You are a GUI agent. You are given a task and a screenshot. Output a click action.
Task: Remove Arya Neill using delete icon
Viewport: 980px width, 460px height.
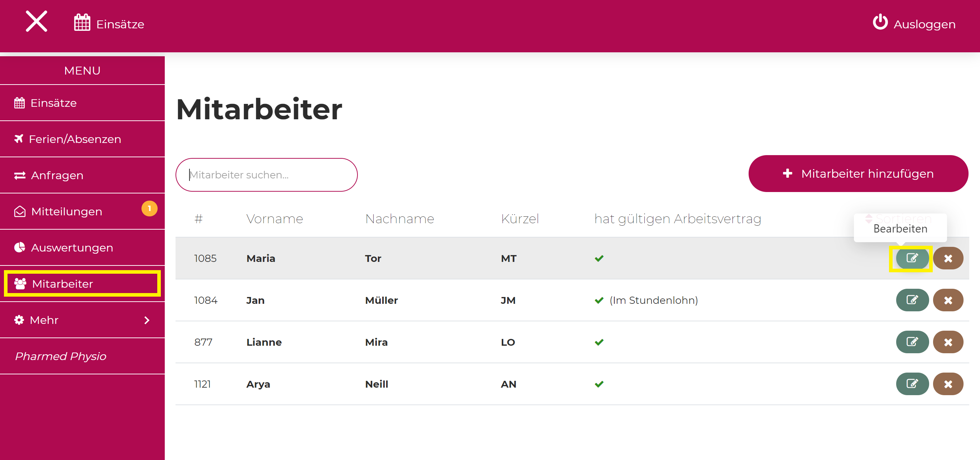point(948,384)
